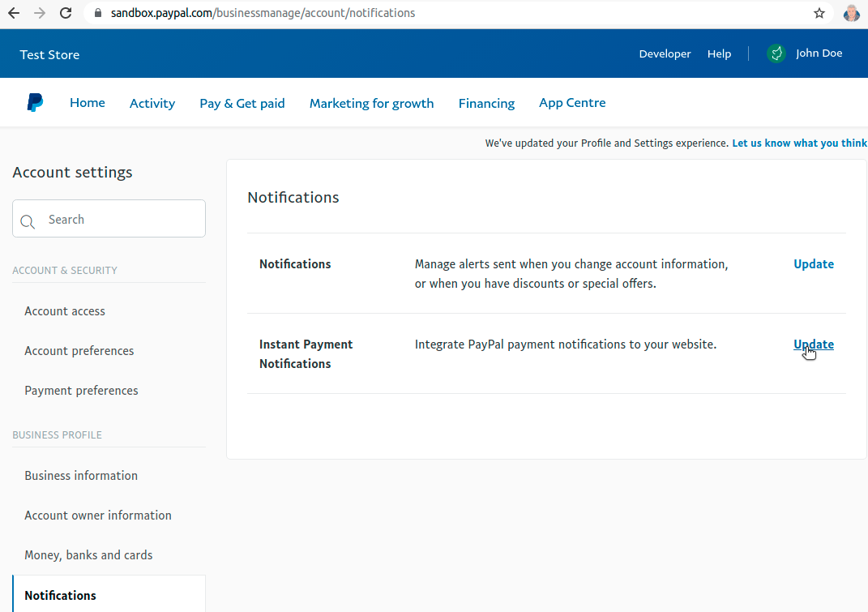The width and height of the screenshot is (868, 612).
Task: Click the Account settings Search field
Action: pos(109,219)
